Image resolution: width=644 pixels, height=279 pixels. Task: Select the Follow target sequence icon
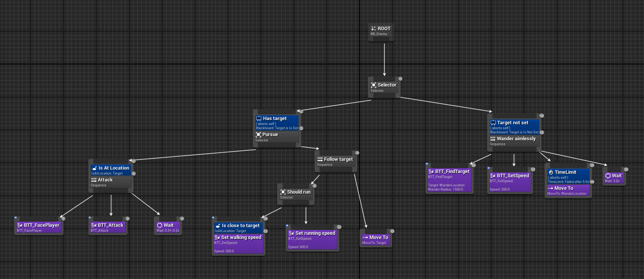[x=320, y=159]
